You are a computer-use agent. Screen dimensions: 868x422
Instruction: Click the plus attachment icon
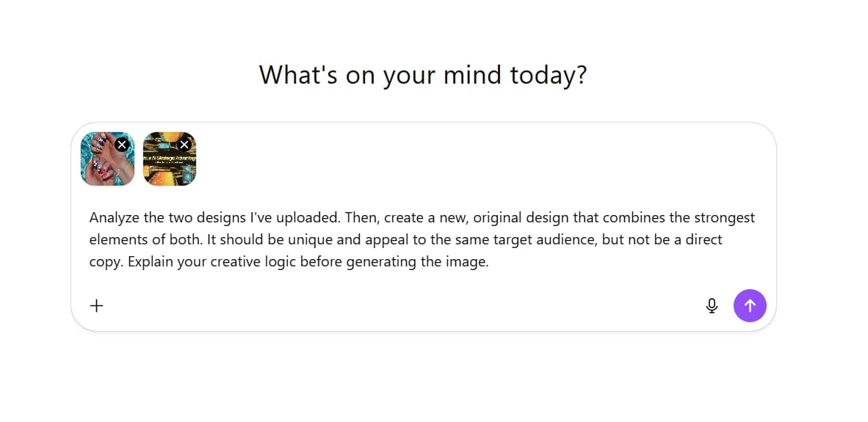pyautogui.click(x=97, y=306)
